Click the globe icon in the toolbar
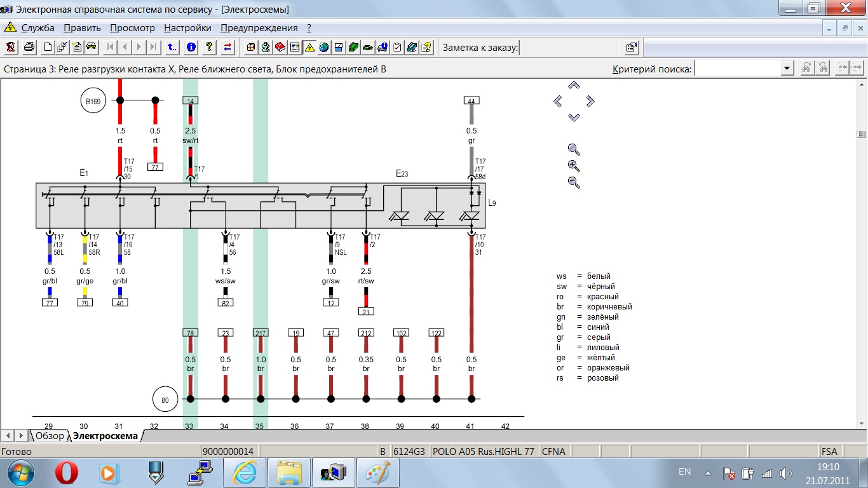The width and height of the screenshot is (868, 488). pos(324,47)
